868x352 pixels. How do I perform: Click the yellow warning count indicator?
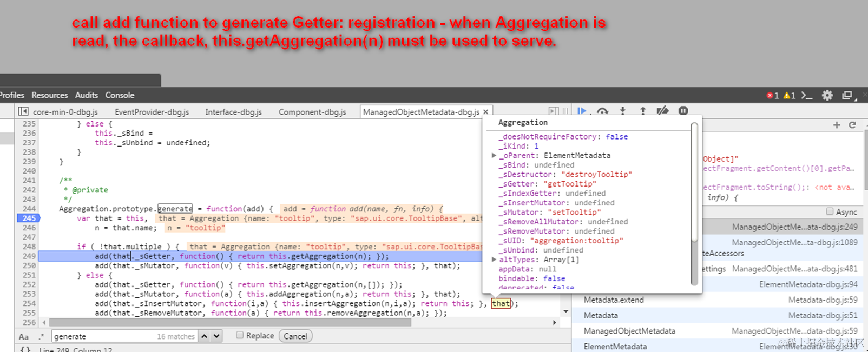(790, 95)
